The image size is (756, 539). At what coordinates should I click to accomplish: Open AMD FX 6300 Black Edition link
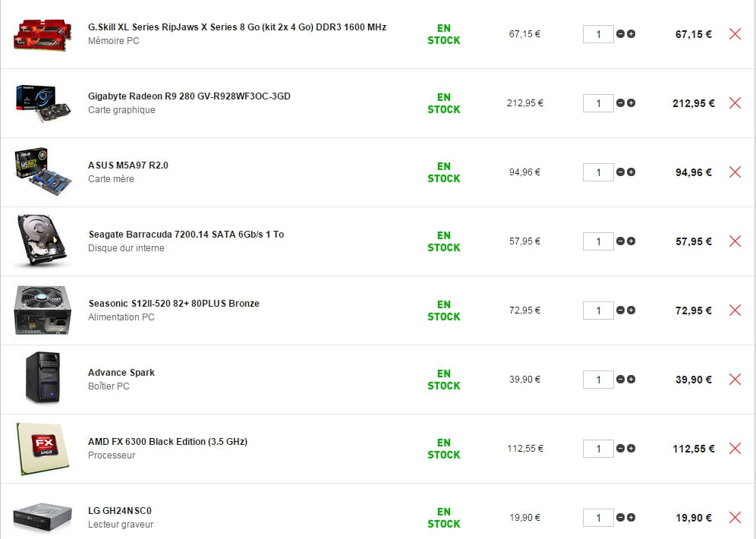pos(168,442)
